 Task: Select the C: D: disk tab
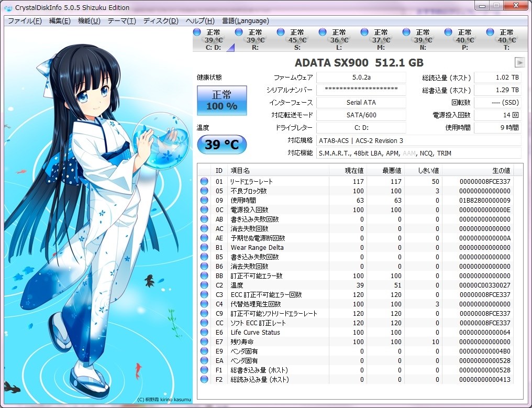(214, 40)
